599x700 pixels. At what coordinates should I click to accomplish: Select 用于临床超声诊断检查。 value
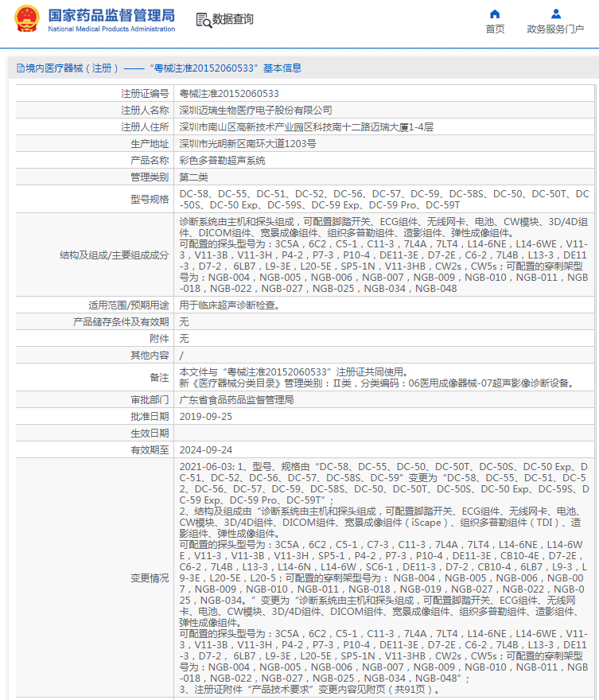click(230, 305)
